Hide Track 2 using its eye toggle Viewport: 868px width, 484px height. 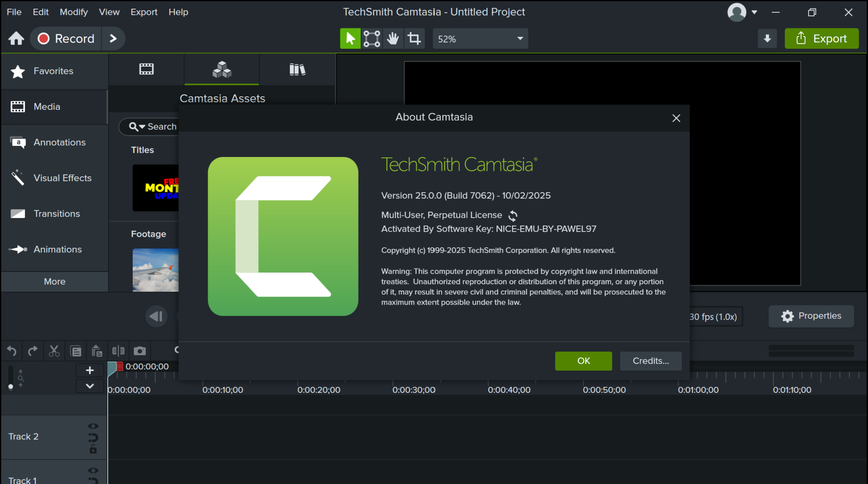(x=93, y=426)
